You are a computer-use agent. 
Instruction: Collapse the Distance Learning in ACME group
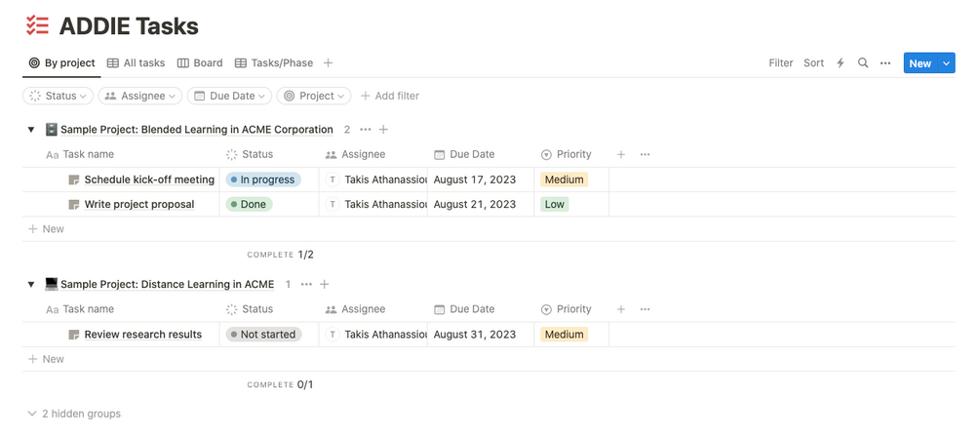coord(31,285)
